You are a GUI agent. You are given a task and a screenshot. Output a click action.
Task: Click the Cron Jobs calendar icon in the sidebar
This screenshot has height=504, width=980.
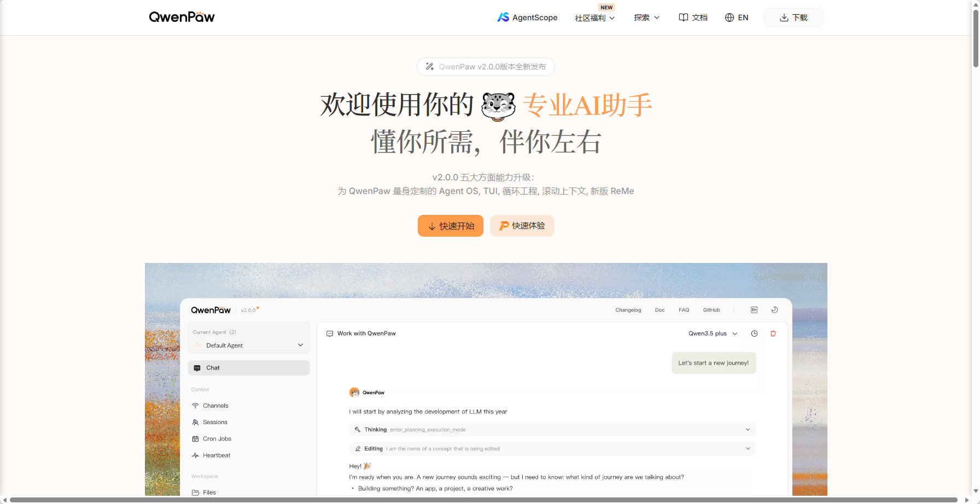click(x=195, y=439)
